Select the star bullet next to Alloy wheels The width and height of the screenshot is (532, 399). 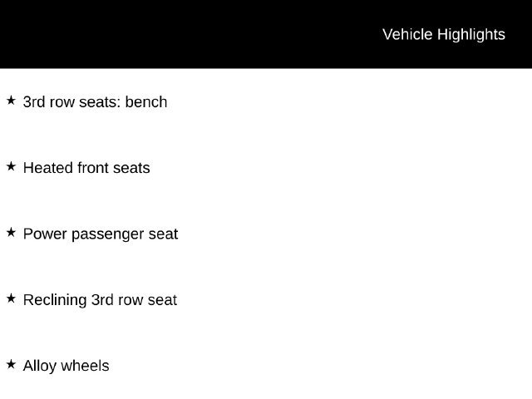tap(11, 364)
